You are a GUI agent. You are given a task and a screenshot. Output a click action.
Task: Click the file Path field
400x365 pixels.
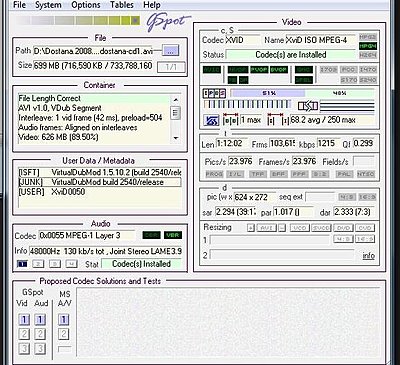93,51
